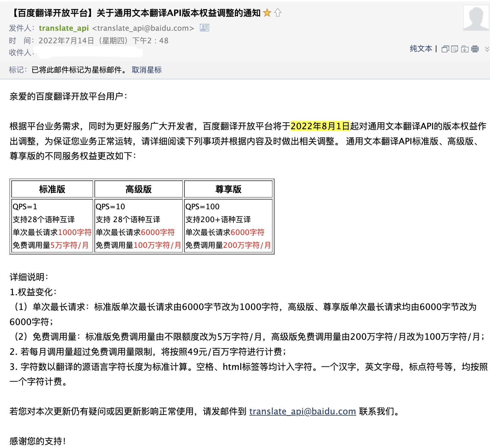
Task: Click the up arrow icon beside the star
Action: click(278, 13)
